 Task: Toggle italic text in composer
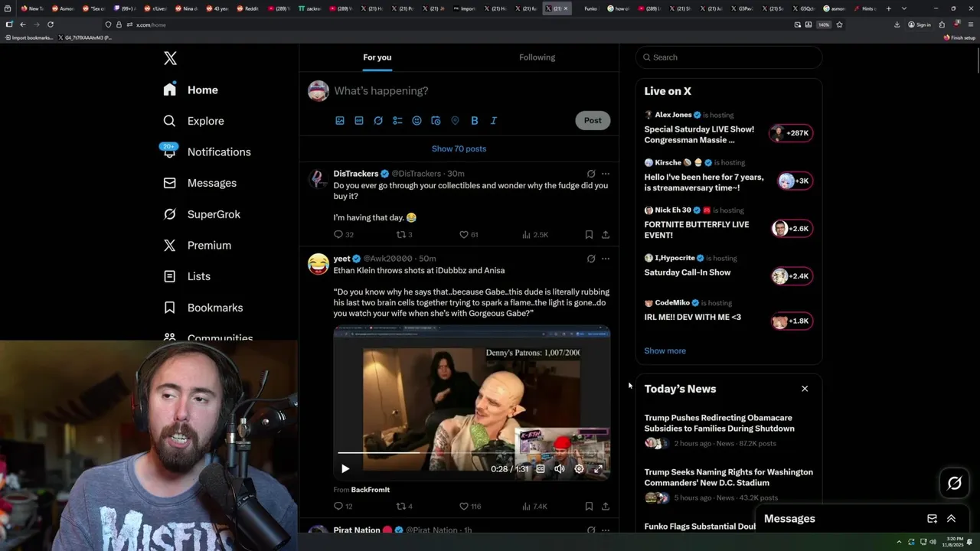[493, 120]
